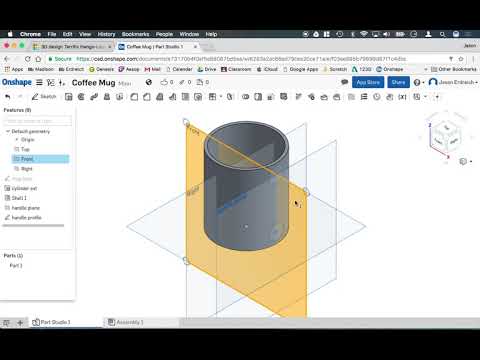The width and height of the screenshot is (480, 360).
Task: Select the Replace face tool icon
Action: pyautogui.click(x=337, y=97)
